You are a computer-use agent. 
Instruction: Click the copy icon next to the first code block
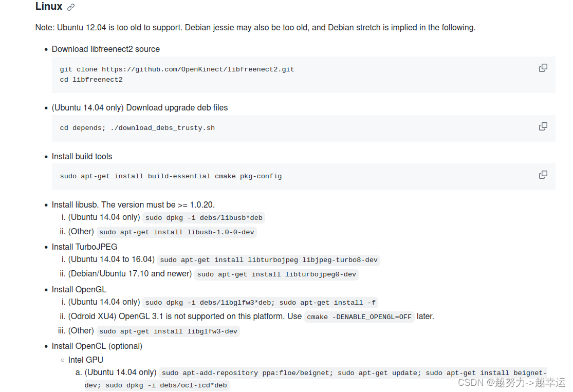[543, 67]
